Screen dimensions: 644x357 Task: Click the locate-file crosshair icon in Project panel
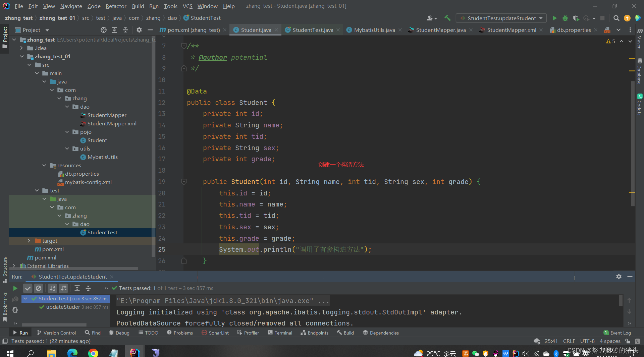point(104,30)
